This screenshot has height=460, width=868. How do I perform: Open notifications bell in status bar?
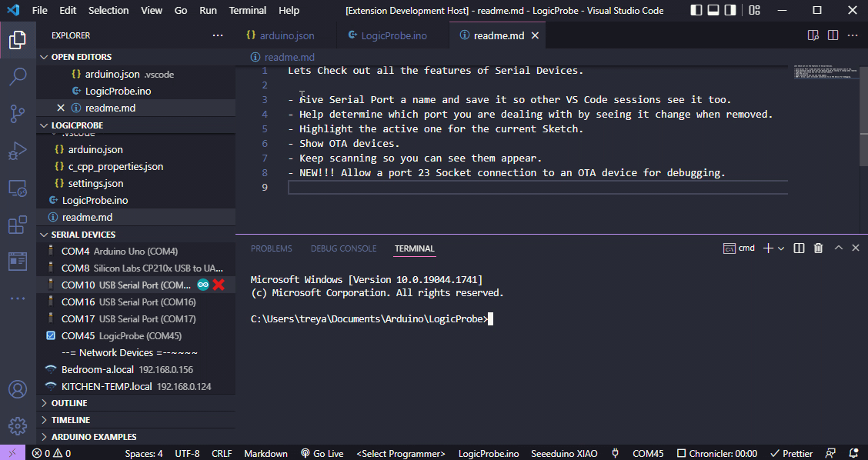(853, 453)
